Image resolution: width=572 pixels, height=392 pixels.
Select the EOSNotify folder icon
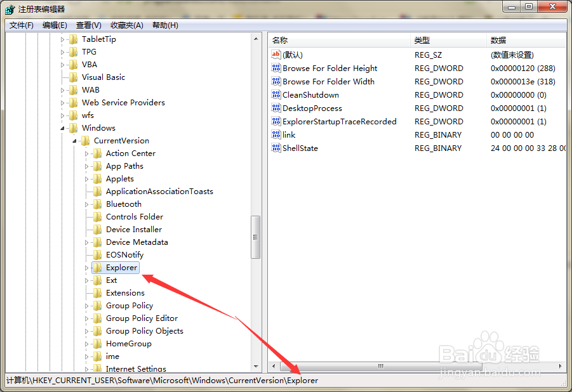click(97, 255)
